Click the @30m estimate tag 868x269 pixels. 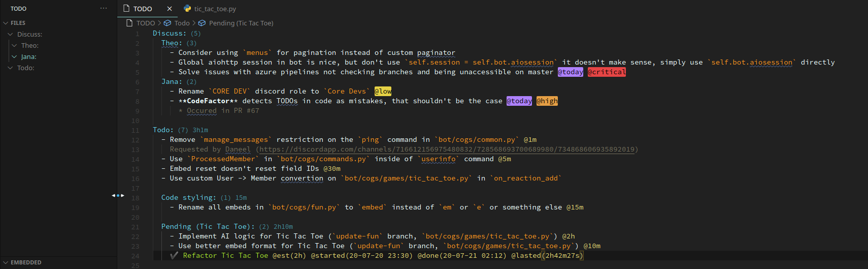332,169
